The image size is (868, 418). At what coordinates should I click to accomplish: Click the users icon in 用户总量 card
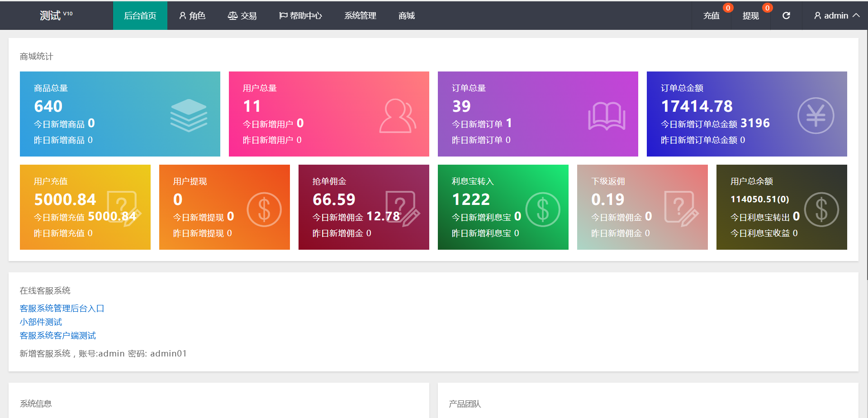[x=398, y=116]
